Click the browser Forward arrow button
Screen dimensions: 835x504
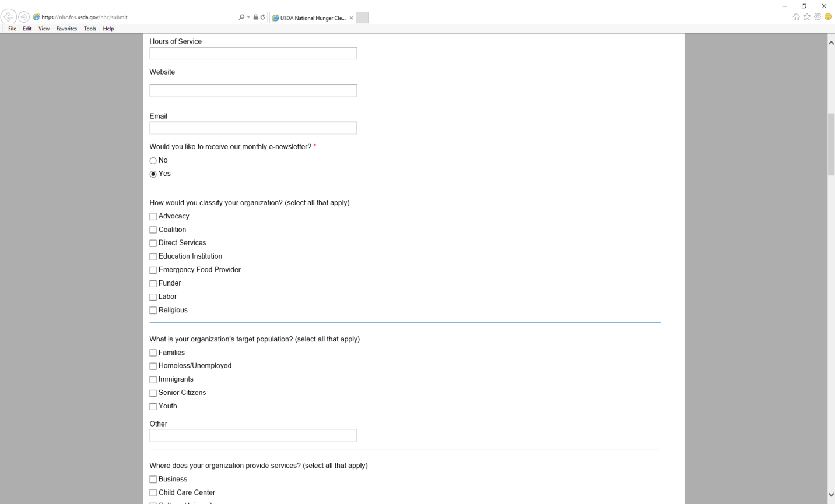(24, 17)
